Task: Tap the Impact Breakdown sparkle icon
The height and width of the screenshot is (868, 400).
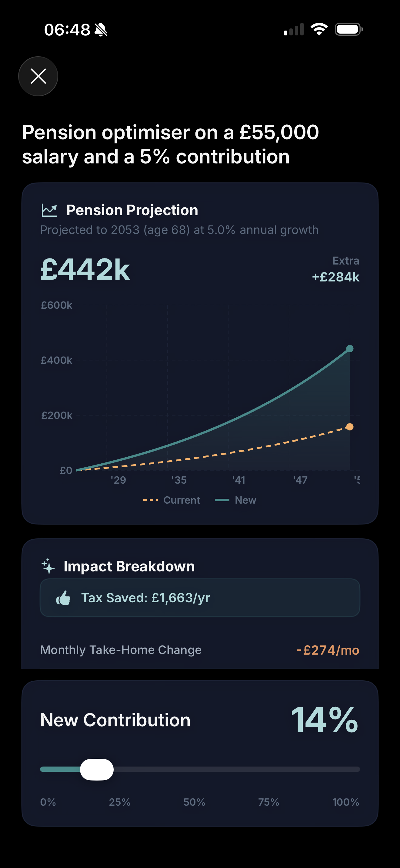Action: (x=48, y=566)
